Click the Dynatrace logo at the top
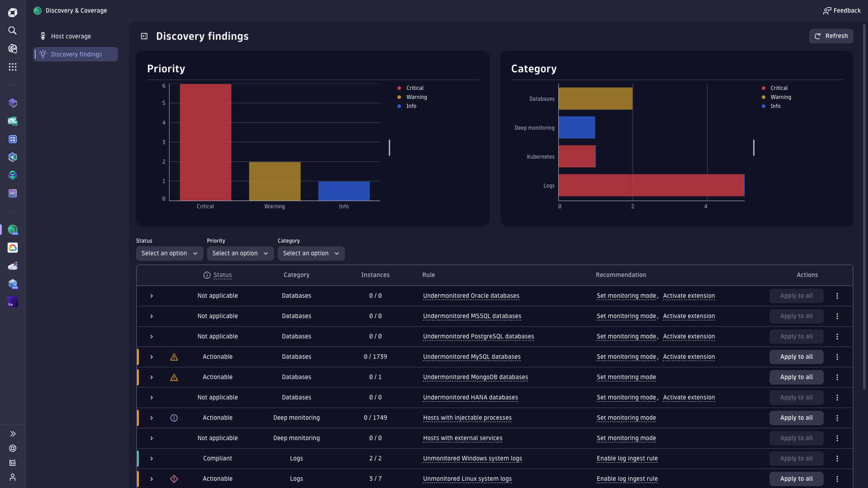This screenshot has width=868, height=488. [x=13, y=12]
